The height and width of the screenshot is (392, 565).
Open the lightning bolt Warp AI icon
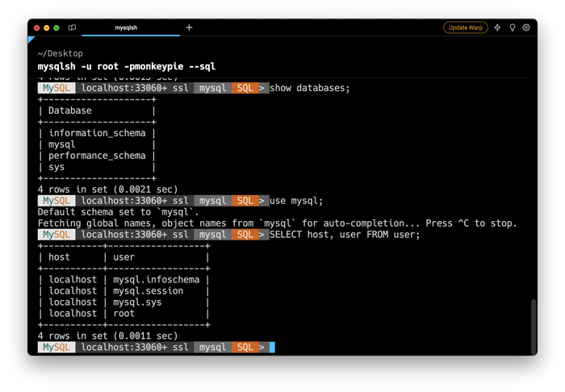(x=498, y=27)
